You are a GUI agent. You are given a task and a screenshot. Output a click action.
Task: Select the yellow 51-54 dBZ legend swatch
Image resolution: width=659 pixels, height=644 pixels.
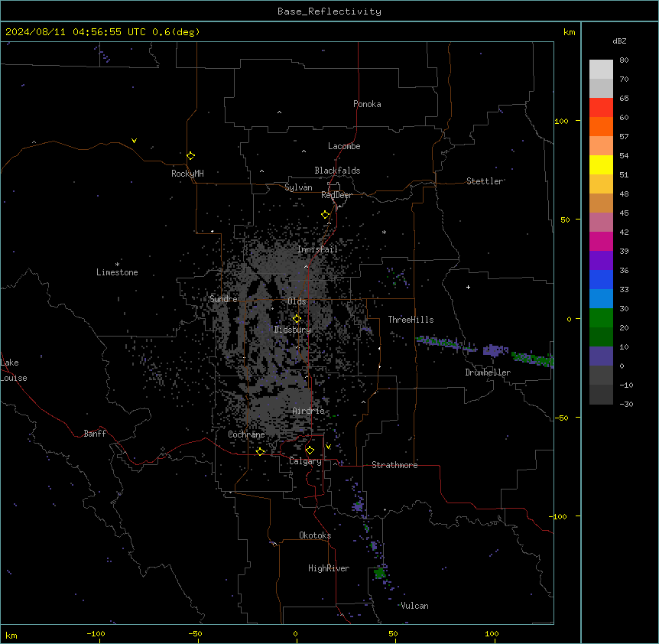point(601,164)
